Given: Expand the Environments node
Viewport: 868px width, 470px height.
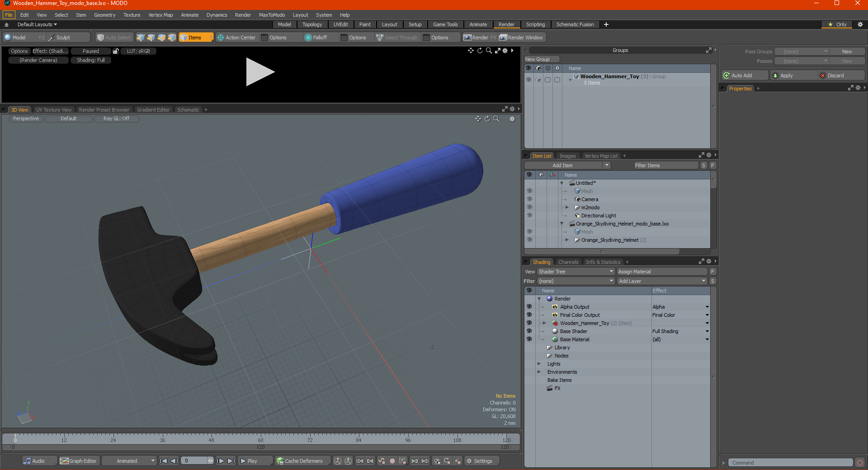Looking at the screenshot, I should [539, 372].
